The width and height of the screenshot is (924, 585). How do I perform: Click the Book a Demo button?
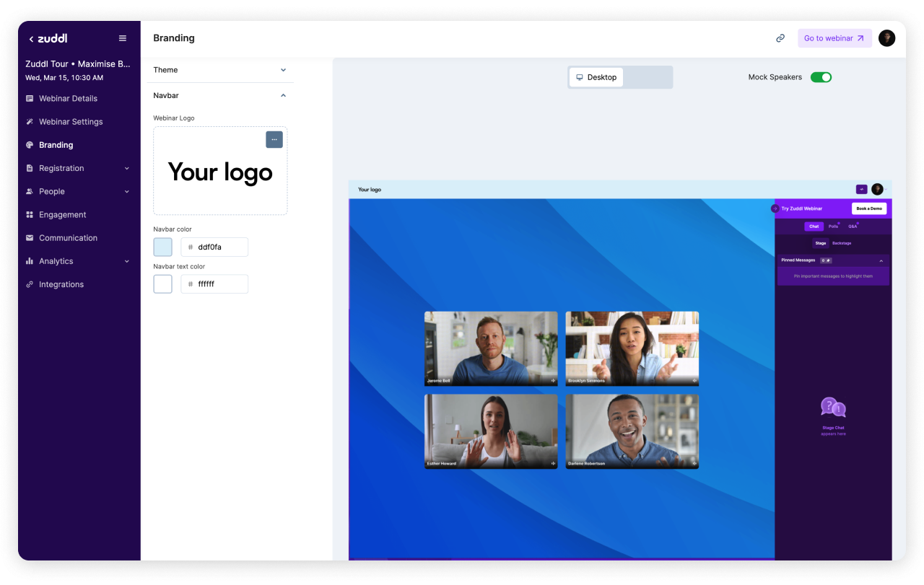pos(869,208)
